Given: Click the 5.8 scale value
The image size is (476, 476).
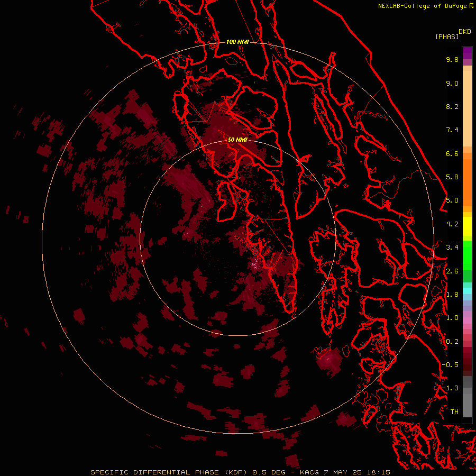Looking at the screenshot, I should coord(452,177).
